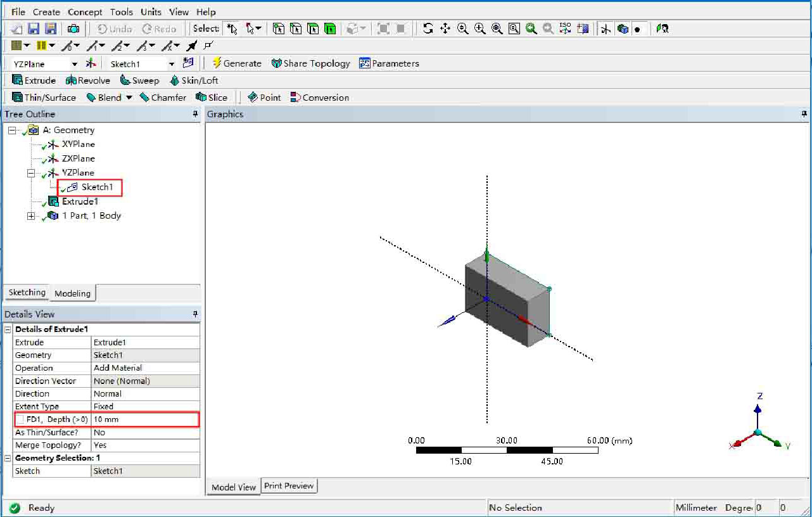This screenshot has height=517, width=812.
Task: Switch to the Sketching tab
Action: pyautogui.click(x=27, y=293)
